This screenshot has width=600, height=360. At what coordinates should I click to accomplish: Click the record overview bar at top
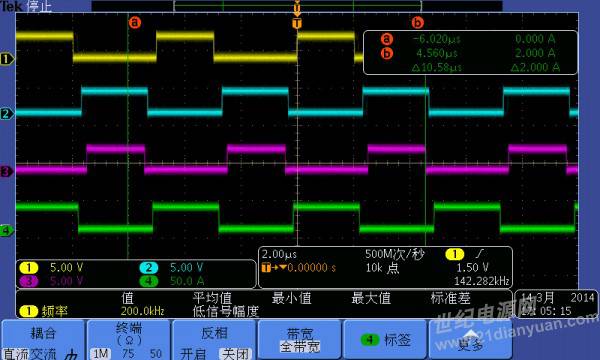click(x=297, y=6)
